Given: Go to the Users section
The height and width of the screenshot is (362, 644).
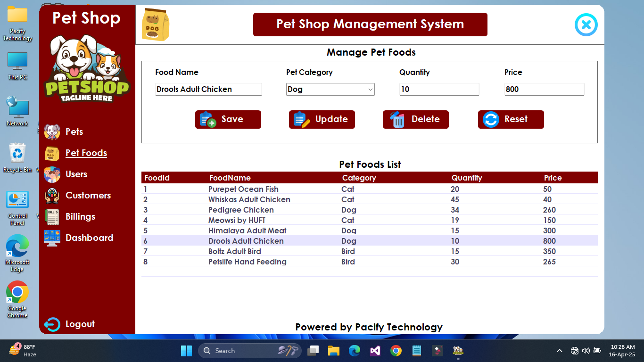Looking at the screenshot, I should pos(76,174).
